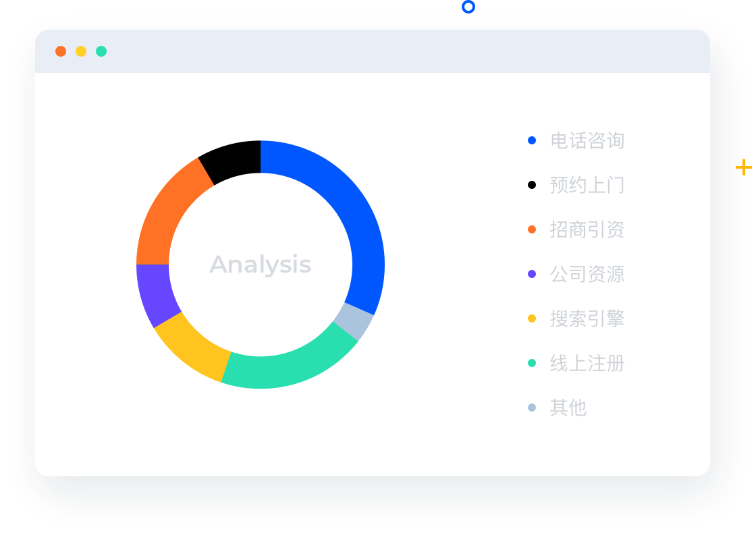Click the 公司资源 legend label
This screenshot has height=533, width=756.
point(587,274)
